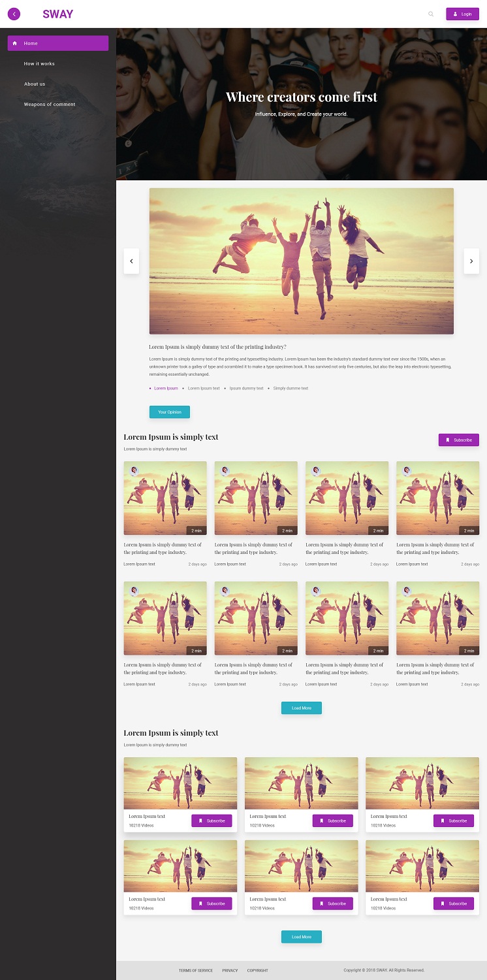This screenshot has height=980, width=487.
Task: Show next slide with right carousel arrow
Action: pos(471,261)
